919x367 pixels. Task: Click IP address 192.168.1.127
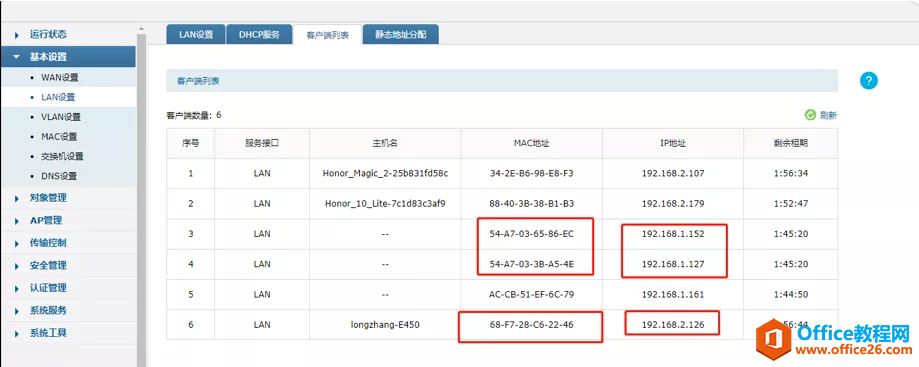coord(673,264)
